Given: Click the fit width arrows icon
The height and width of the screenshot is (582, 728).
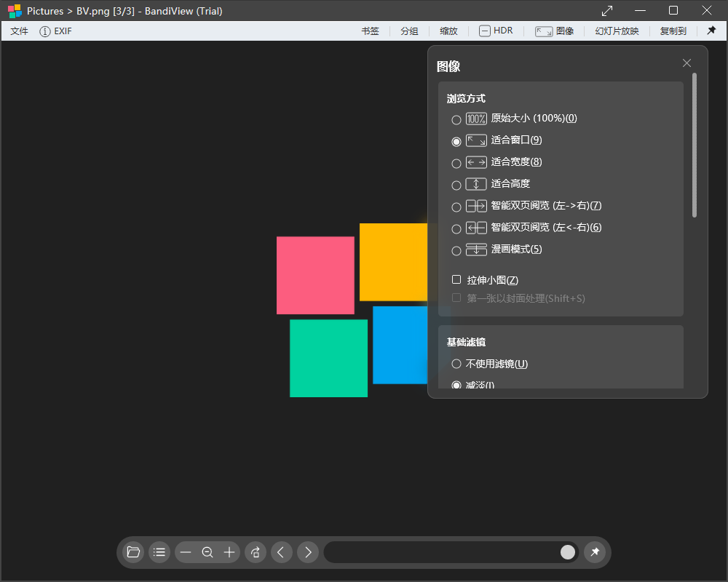Looking at the screenshot, I should tap(476, 162).
